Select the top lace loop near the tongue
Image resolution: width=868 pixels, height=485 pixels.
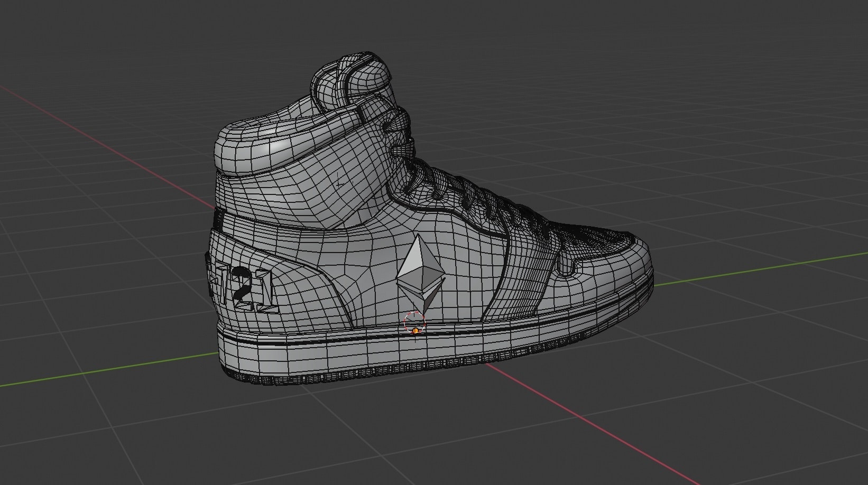[396, 126]
